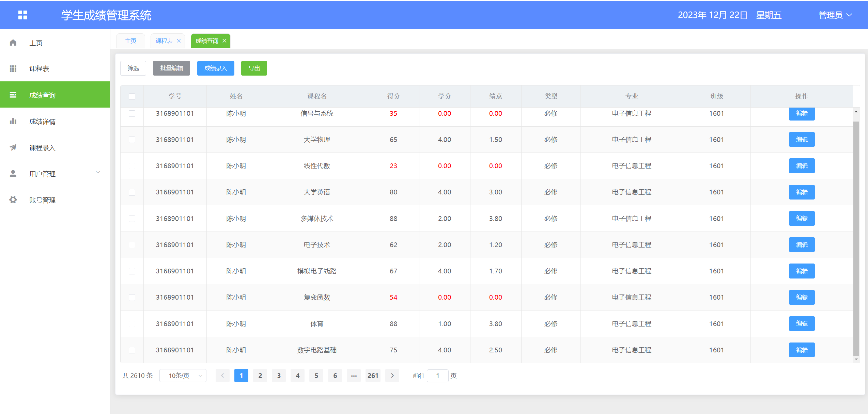This screenshot has height=414, width=868.
Task: Click the list icon beside 成绩查询
Action: click(x=13, y=95)
